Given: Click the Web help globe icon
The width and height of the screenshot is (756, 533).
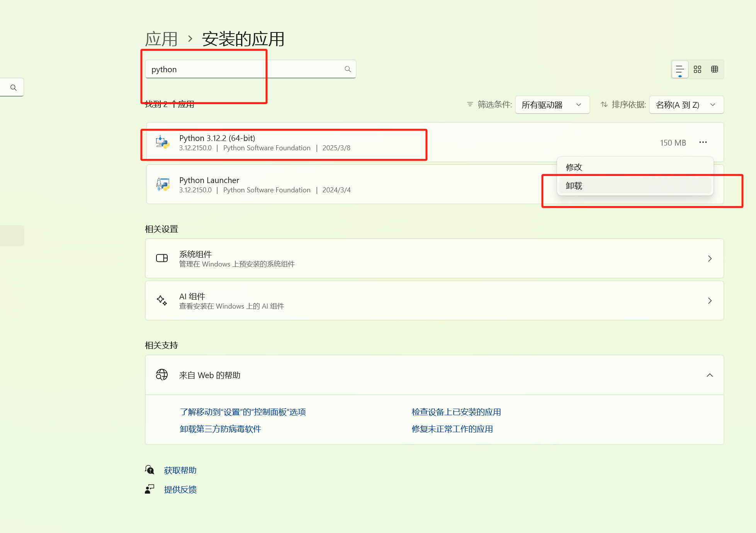Looking at the screenshot, I should (162, 375).
